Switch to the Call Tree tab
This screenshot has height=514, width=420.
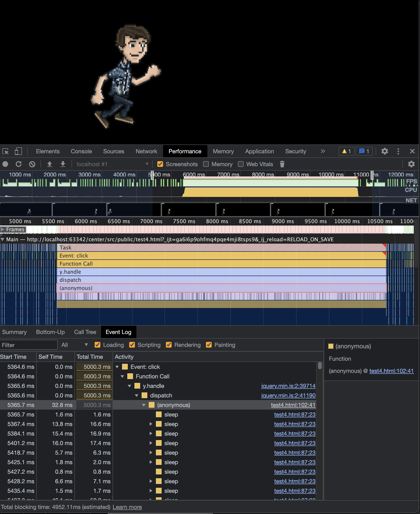(x=85, y=332)
